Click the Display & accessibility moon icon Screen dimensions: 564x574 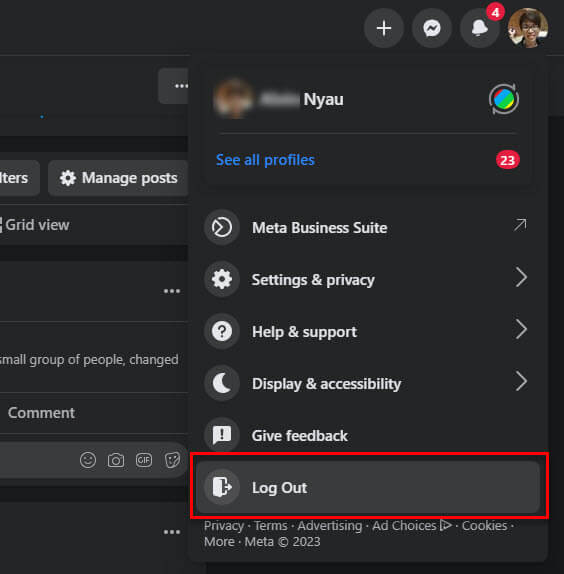coord(222,383)
